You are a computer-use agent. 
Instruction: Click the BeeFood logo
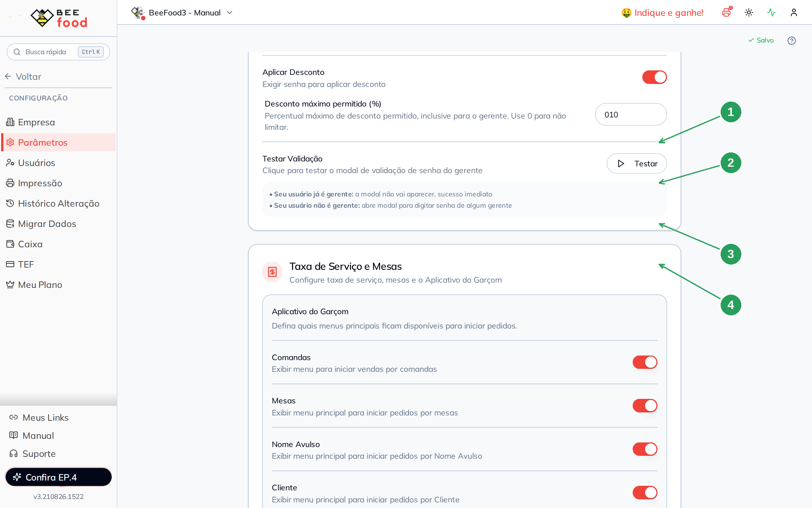[x=59, y=18]
